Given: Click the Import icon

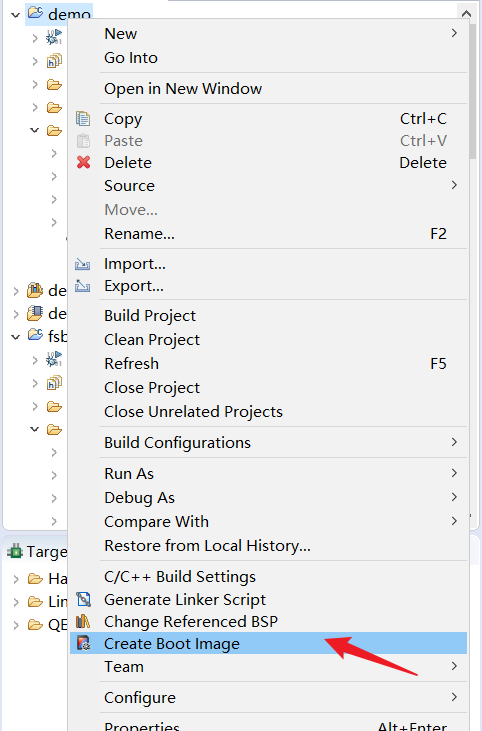Looking at the screenshot, I should coord(83,264).
